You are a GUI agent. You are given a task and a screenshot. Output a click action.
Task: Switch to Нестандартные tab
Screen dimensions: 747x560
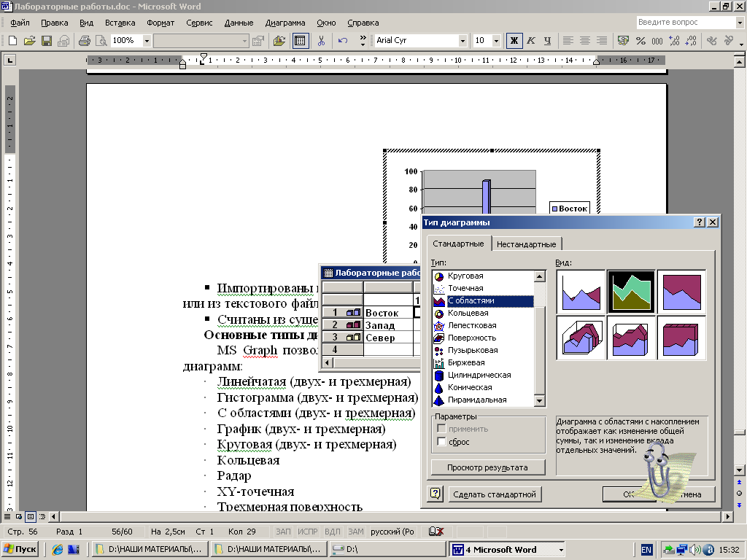tap(526, 244)
